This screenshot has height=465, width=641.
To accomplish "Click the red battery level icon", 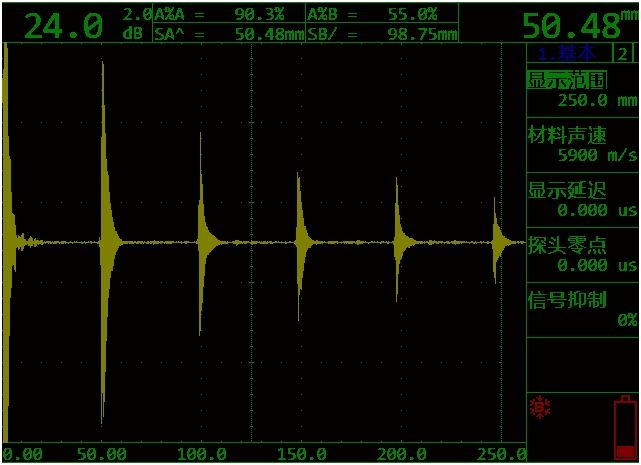I will [x=625, y=427].
